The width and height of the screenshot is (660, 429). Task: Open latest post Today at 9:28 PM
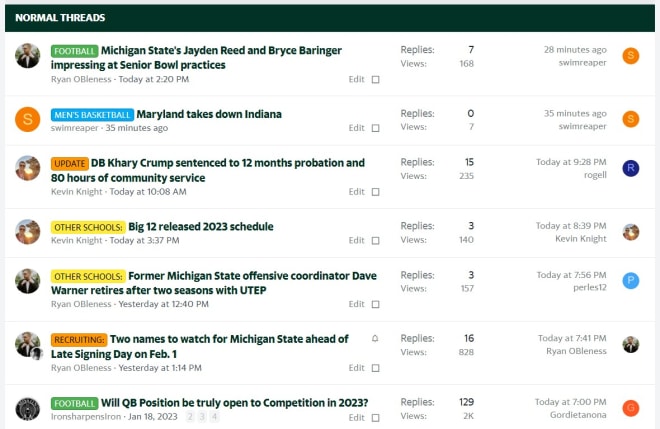pyautogui.click(x=571, y=162)
